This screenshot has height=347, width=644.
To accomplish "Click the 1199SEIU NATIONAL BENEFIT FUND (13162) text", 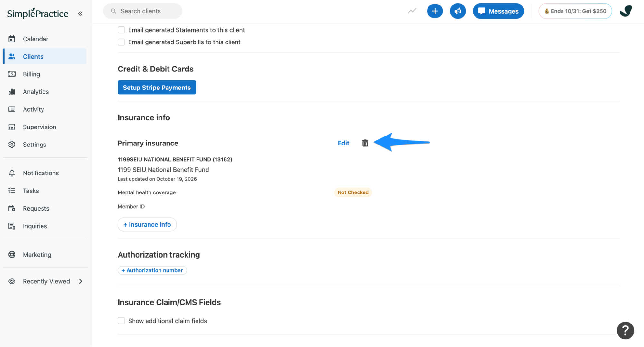I will tap(175, 159).
